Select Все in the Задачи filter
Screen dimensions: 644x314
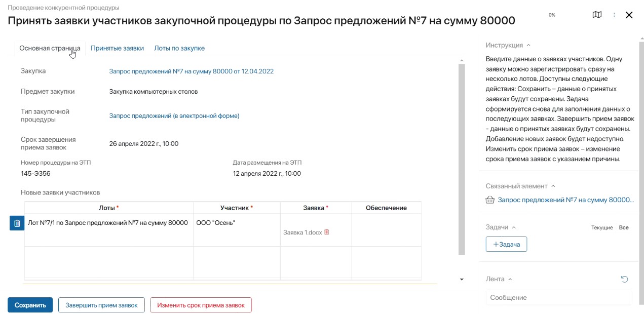click(x=625, y=227)
